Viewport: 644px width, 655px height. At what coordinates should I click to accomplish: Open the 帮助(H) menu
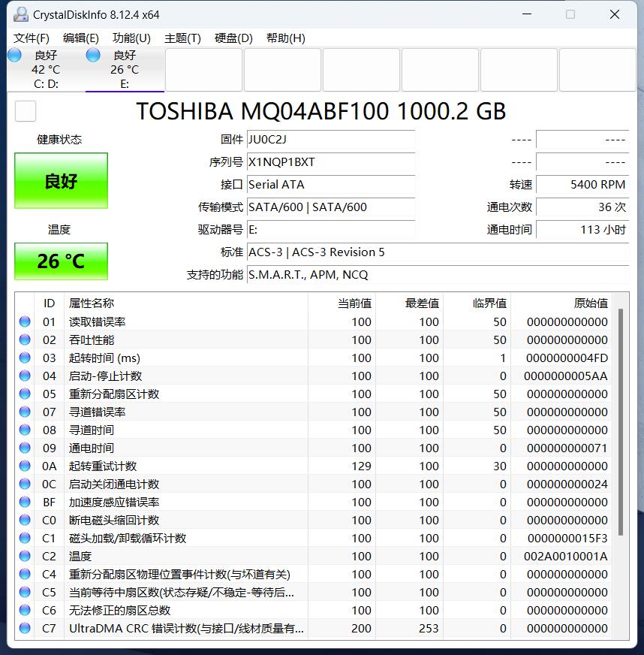(x=284, y=38)
